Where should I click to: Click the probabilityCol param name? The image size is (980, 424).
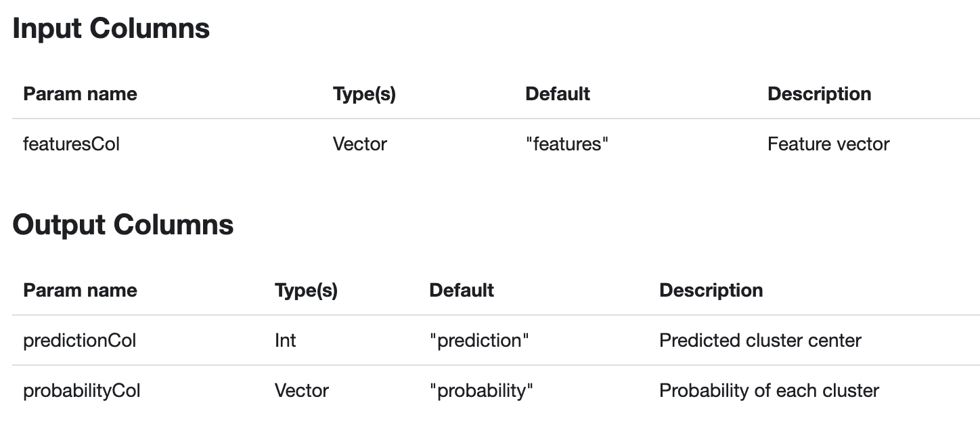pos(82,391)
